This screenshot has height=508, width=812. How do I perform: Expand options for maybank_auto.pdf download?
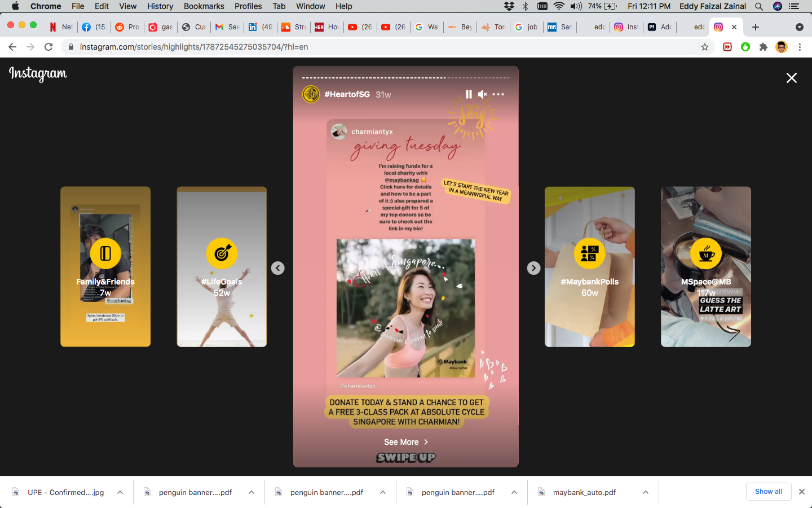click(646, 492)
